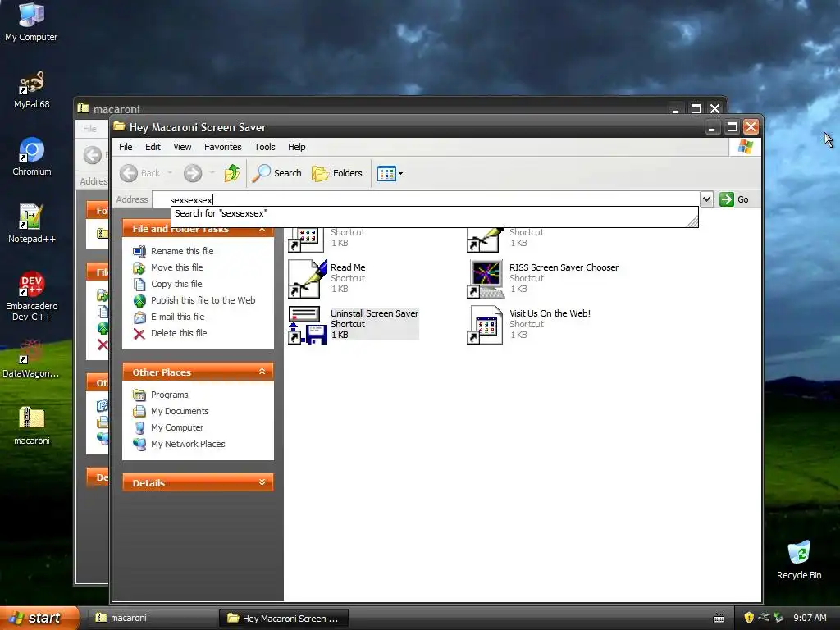
Task: Open the View menu
Action: (182, 147)
